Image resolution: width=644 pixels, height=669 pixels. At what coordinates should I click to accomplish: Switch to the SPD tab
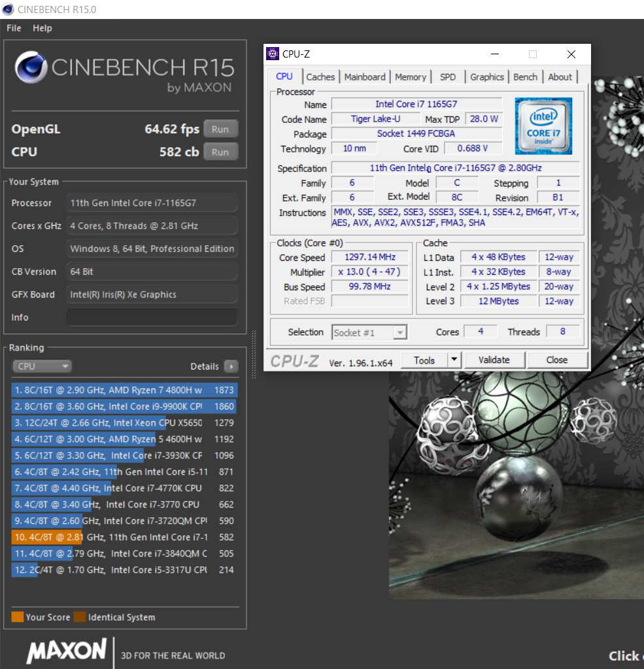click(448, 77)
